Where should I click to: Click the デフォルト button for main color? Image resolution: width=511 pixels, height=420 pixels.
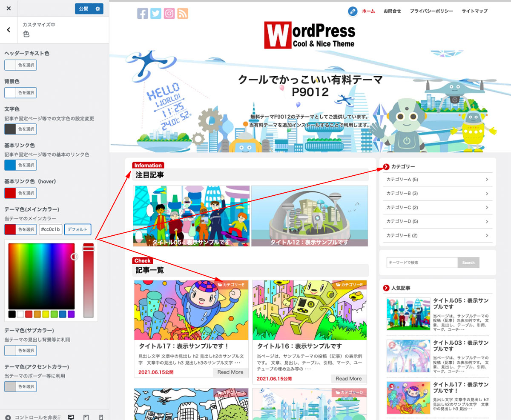78,229
